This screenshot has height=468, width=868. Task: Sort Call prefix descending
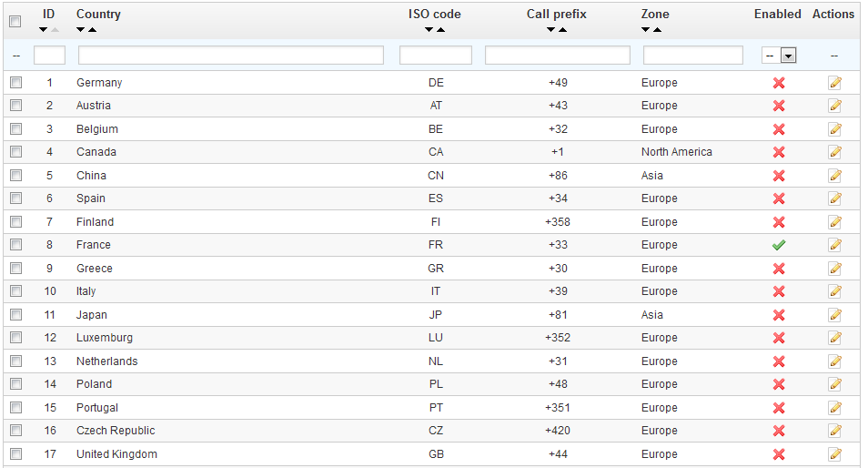550,30
